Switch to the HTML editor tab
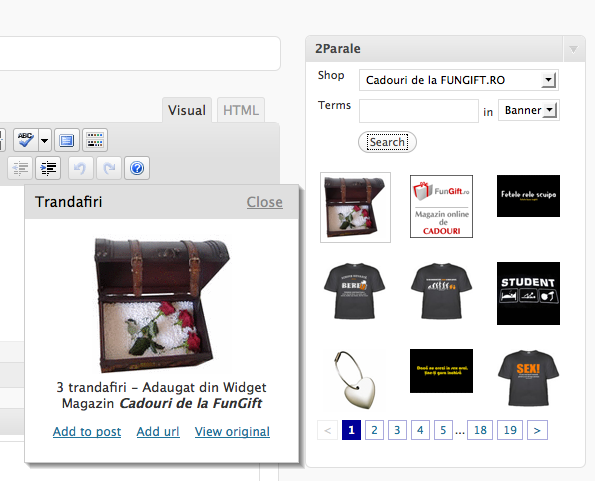 pos(241,110)
